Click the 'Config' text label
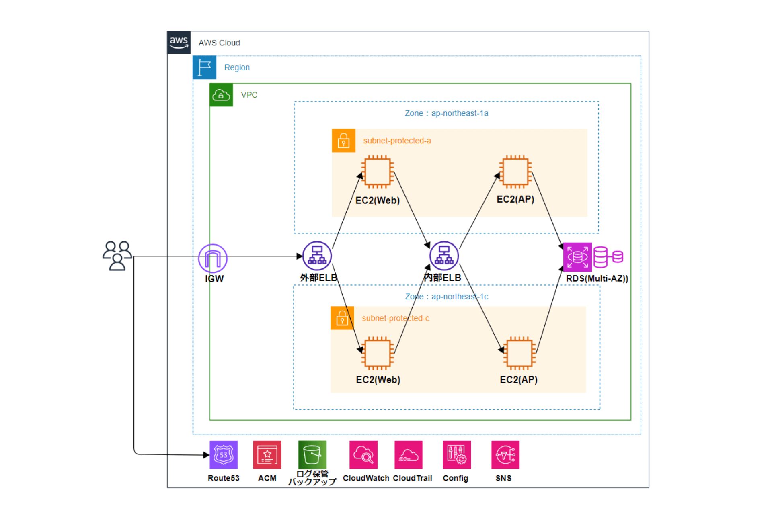772x532 pixels. [456, 479]
